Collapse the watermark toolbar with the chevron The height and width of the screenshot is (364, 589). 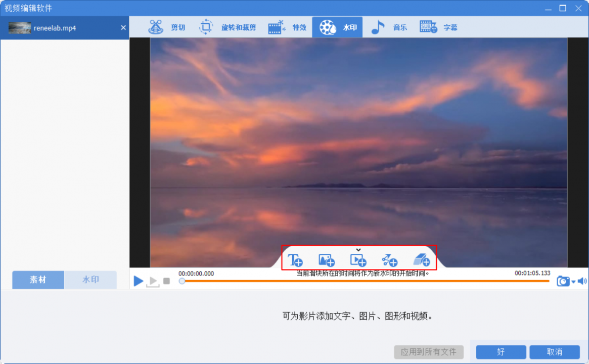click(x=358, y=249)
